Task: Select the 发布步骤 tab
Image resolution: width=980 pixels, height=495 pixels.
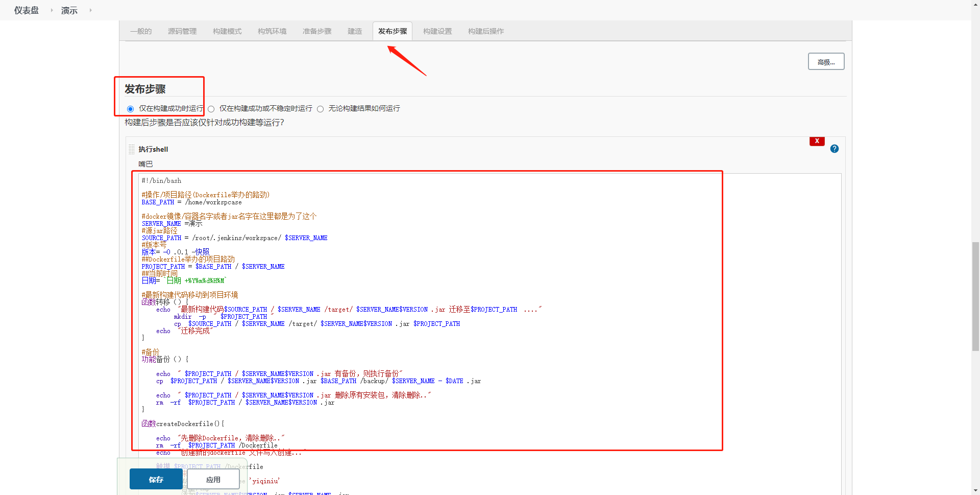Action: point(393,31)
